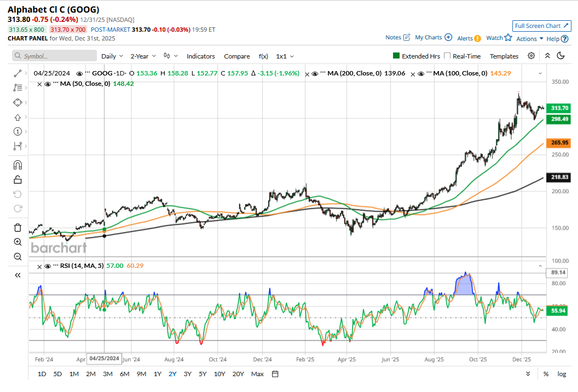Screen dimensions: 578x392
Task: Hide the MA (200, Close, 0) indicator
Action: tap(314, 73)
